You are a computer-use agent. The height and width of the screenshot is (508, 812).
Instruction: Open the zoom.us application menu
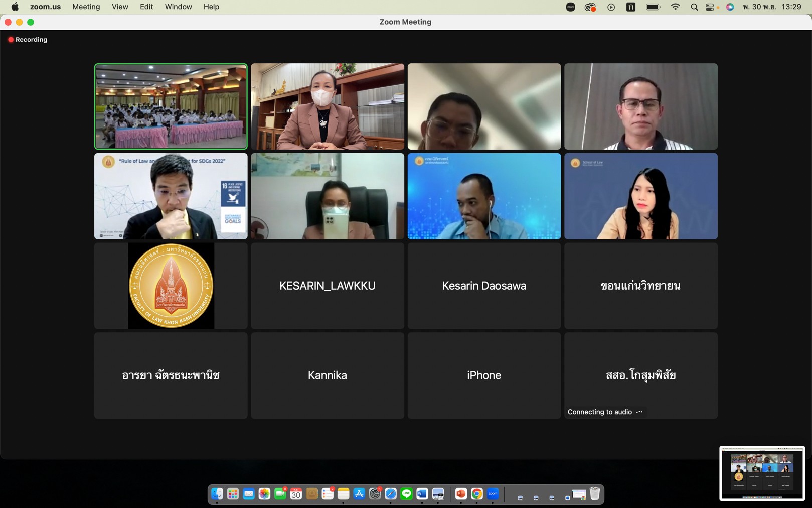[x=45, y=7]
